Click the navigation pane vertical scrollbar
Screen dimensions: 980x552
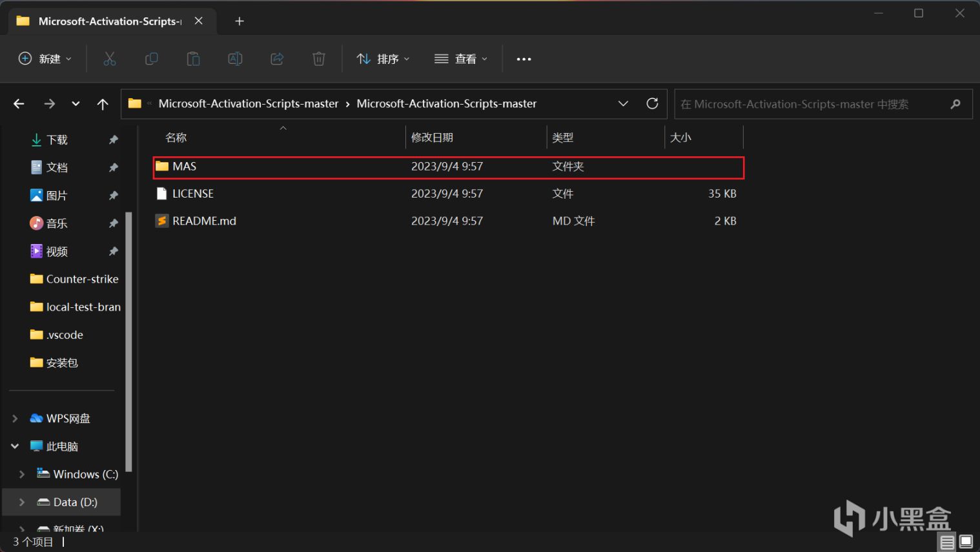(x=128, y=342)
